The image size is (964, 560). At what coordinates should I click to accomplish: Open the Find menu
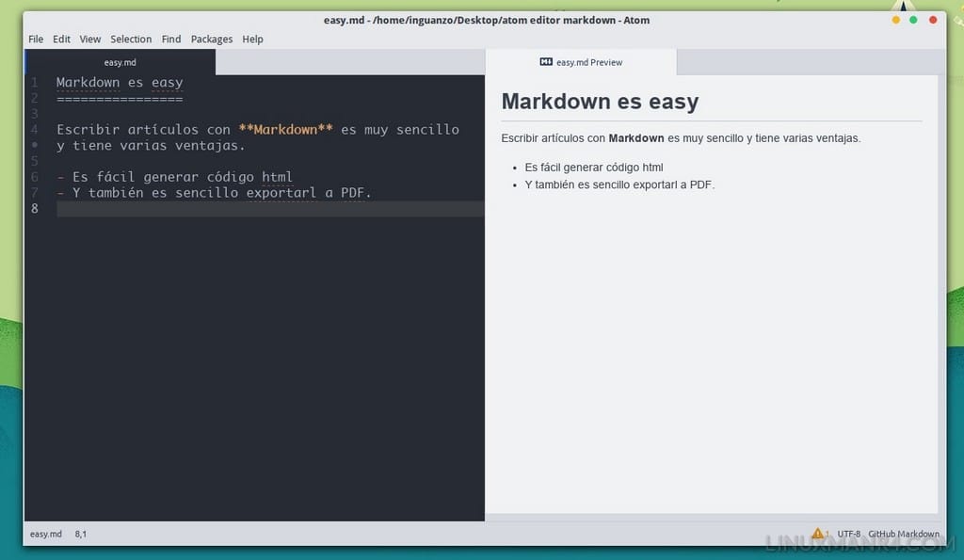pos(171,40)
